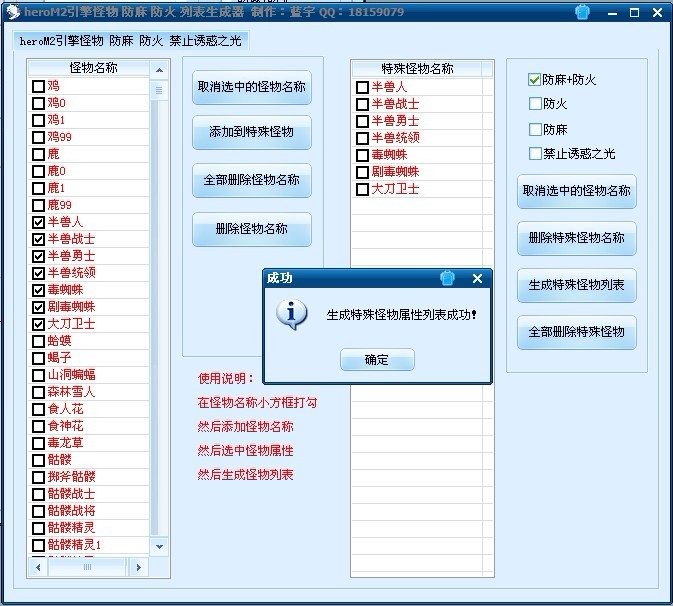Image resolution: width=673 pixels, height=606 pixels.
Task: Click the monster list scroll-left arrow
Action: (40, 567)
